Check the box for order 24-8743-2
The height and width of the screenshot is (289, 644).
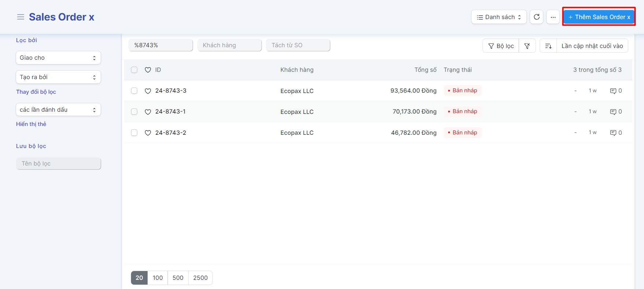134,133
